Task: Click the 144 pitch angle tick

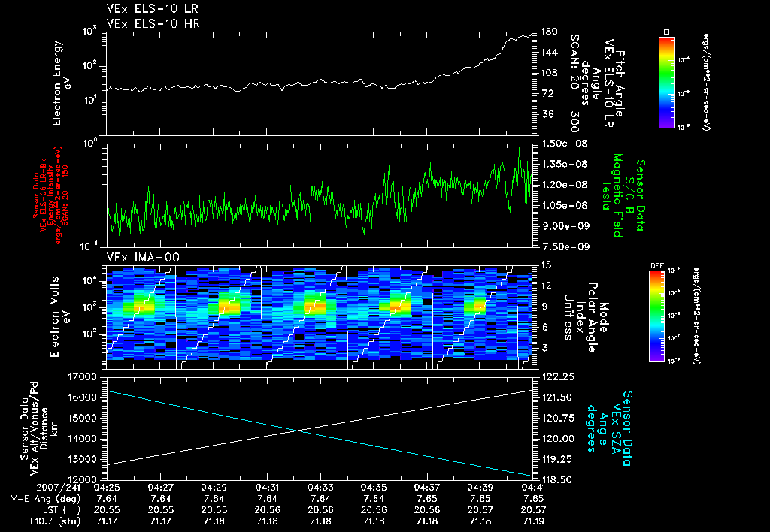Action: (x=550, y=52)
